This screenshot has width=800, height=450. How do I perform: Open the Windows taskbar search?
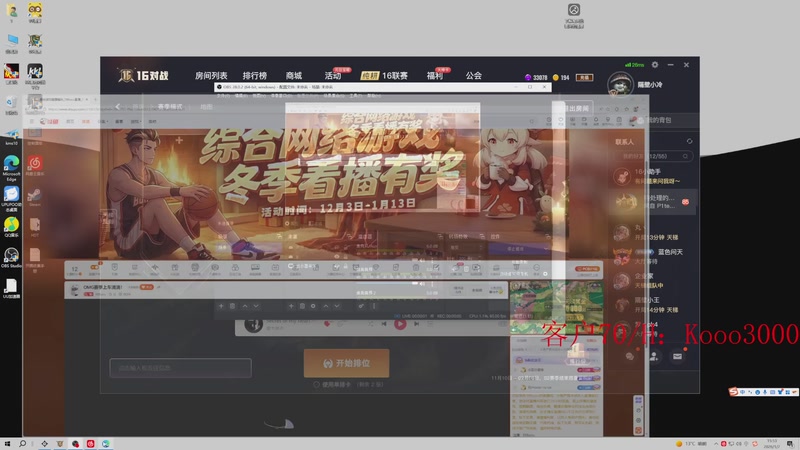point(22,444)
